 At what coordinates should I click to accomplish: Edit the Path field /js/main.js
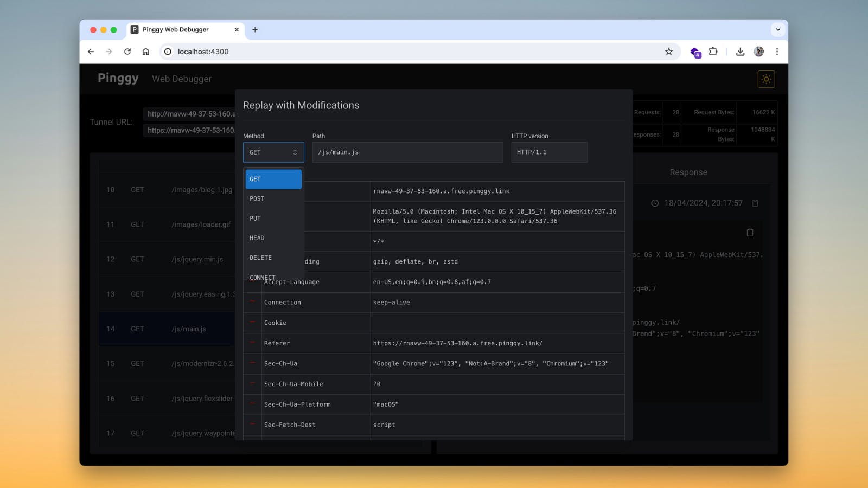click(408, 152)
